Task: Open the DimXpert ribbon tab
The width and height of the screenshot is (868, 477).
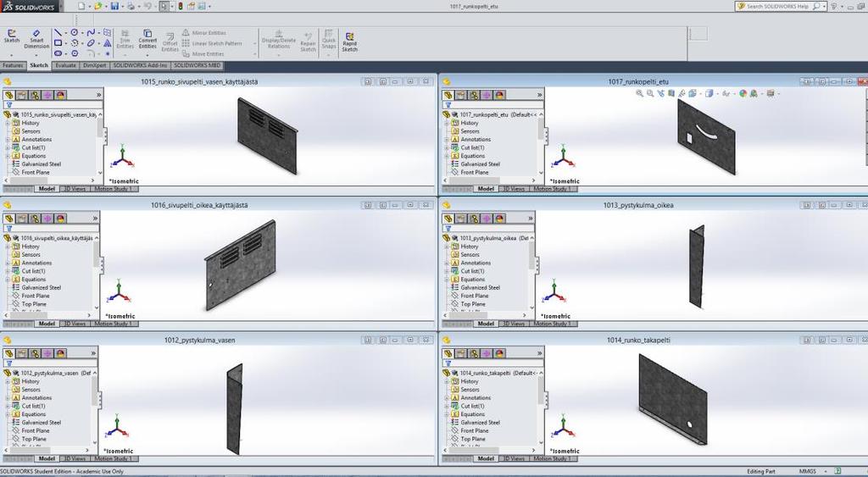Action: click(95, 65)
